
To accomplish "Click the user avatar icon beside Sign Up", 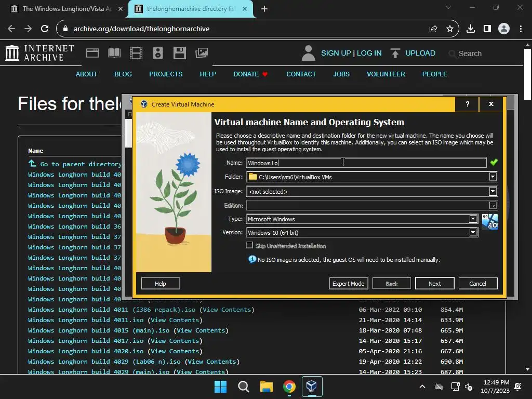I will point(308,54).
